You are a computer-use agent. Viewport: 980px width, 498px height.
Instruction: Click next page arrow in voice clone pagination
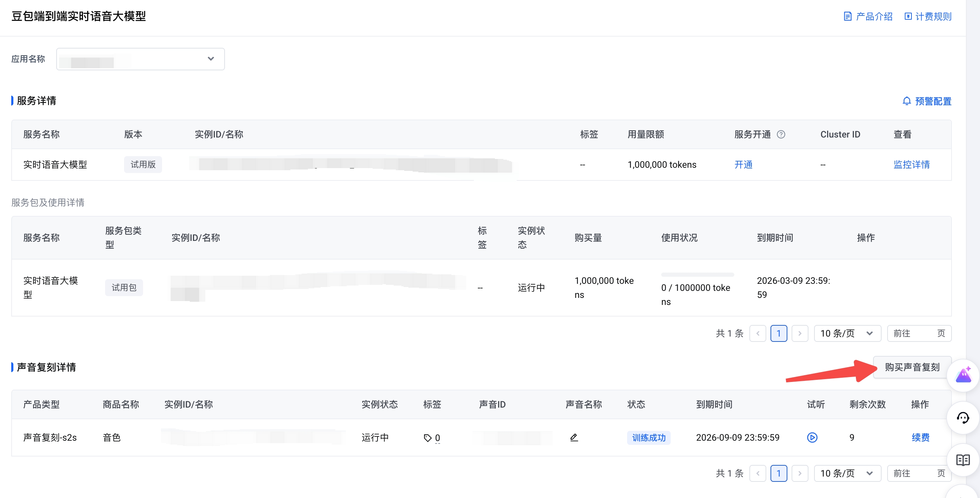[800, 473]
